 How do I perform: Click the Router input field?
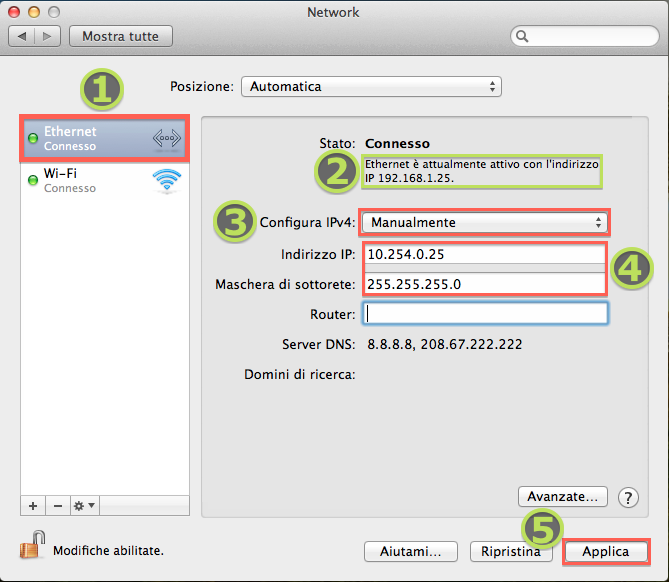(x=486, y=314)
